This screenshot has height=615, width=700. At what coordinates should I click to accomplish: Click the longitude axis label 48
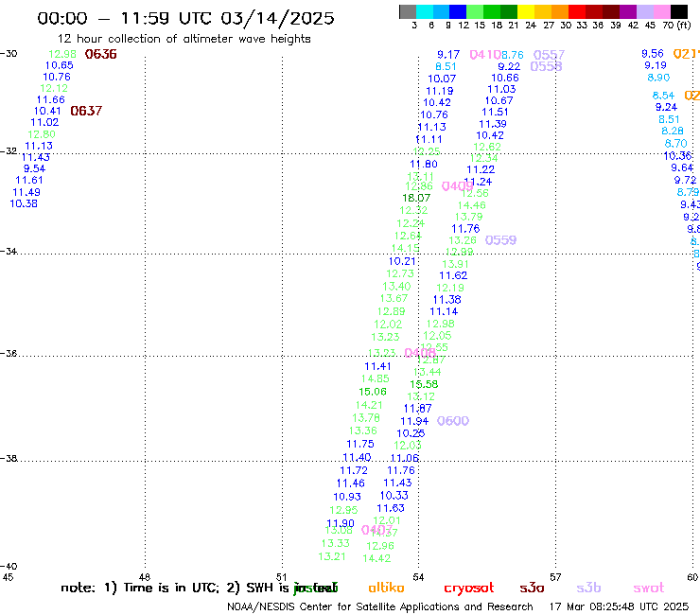pos(145,577)
